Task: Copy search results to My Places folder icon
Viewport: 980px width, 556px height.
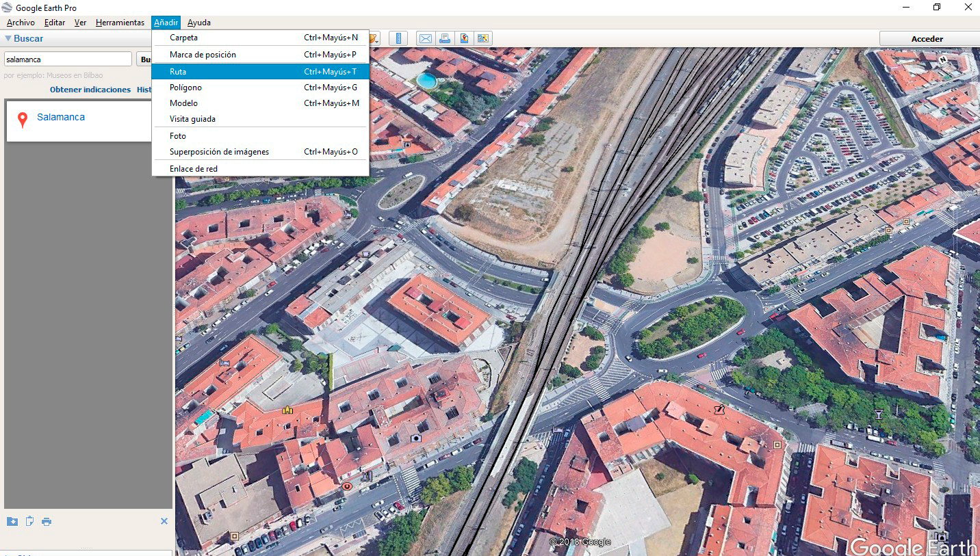Action: [12, 522]
